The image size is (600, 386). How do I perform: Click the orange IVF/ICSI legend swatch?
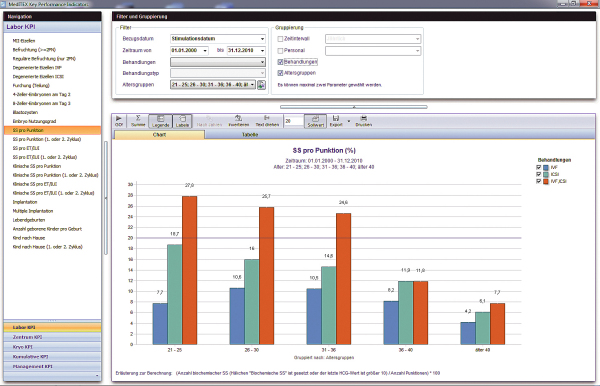[x=546, y=181]
